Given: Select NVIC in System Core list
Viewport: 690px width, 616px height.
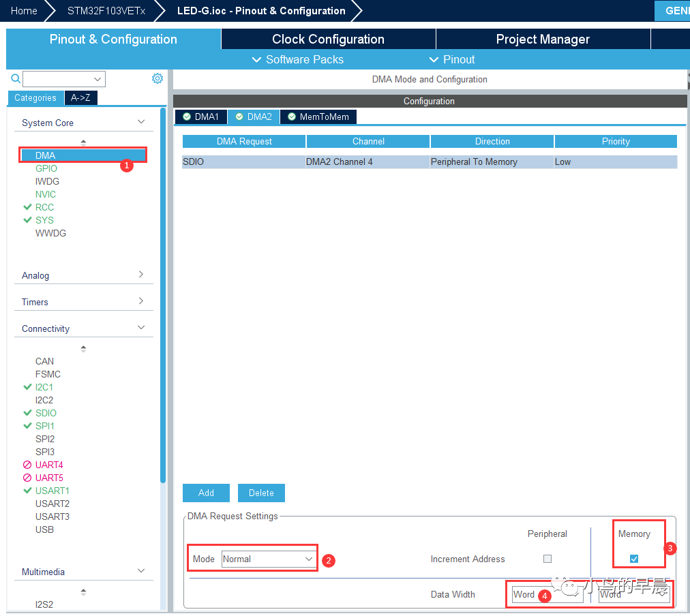Looking at the screenshot, I should tap(45, 194).
